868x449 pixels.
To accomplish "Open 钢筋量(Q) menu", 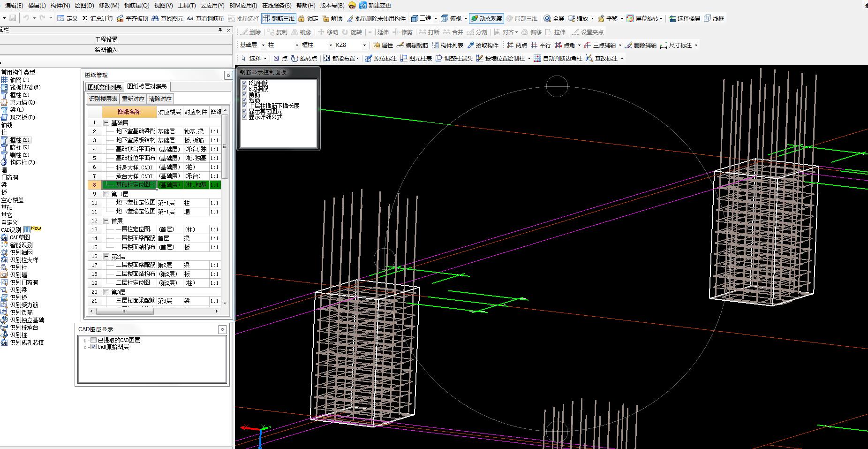I will (136, 5).
